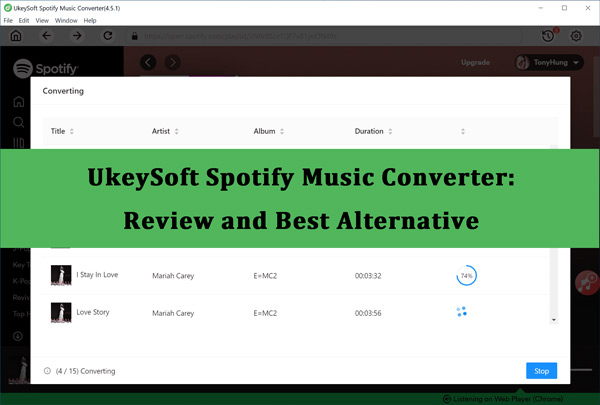Click the 'Listening on Web Player (Chrome)' bar
The image size is (600, 405).
503,398
